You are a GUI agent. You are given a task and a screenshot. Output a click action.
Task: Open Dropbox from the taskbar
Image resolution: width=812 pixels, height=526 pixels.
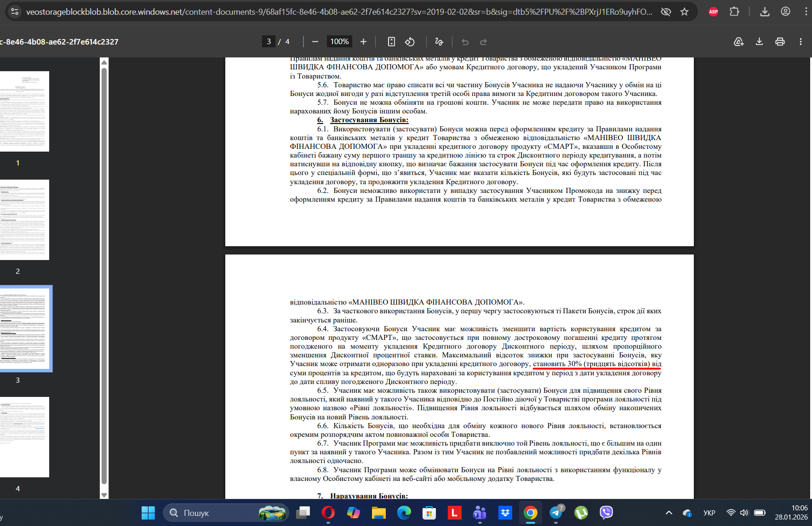coord(505,513)
